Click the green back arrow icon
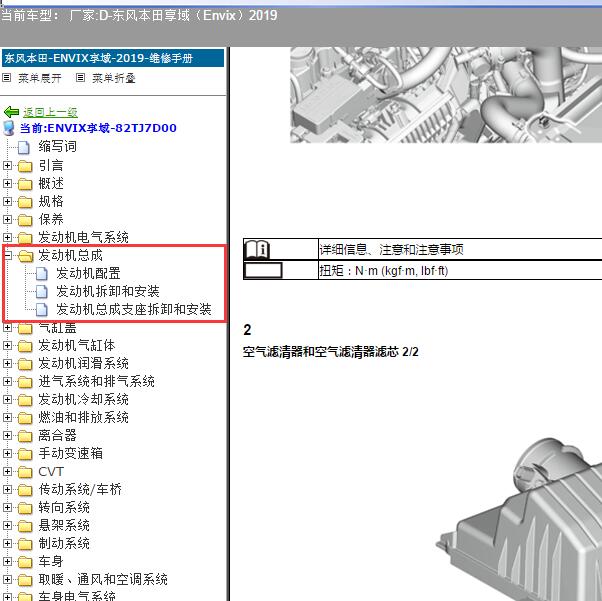Image resolution: width=602 pixels, height=601 pixels. point(11,112)
